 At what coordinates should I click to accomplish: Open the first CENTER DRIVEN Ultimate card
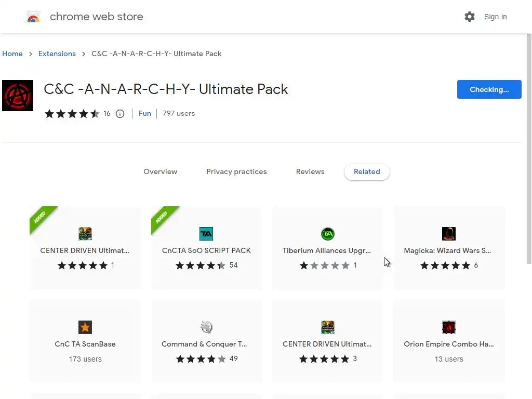[x=85, y=248]
